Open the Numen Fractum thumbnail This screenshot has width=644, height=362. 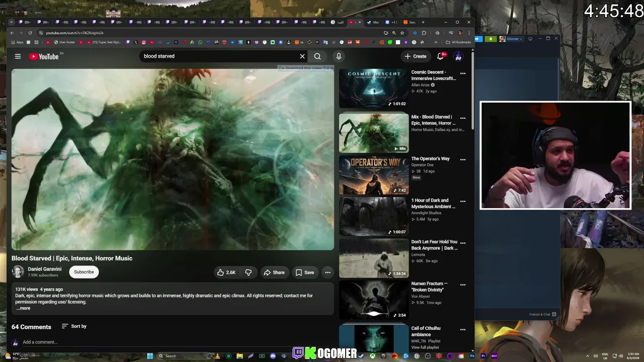[374, 300]
